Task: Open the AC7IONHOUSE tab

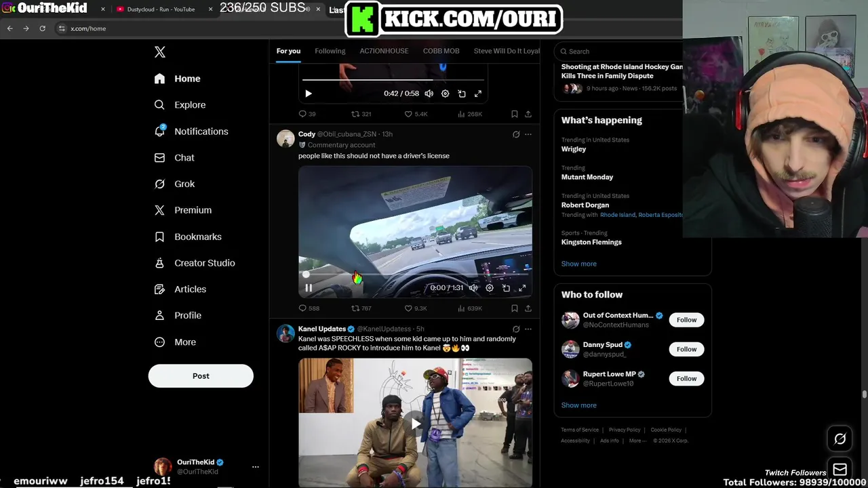Action: [384, 51]
